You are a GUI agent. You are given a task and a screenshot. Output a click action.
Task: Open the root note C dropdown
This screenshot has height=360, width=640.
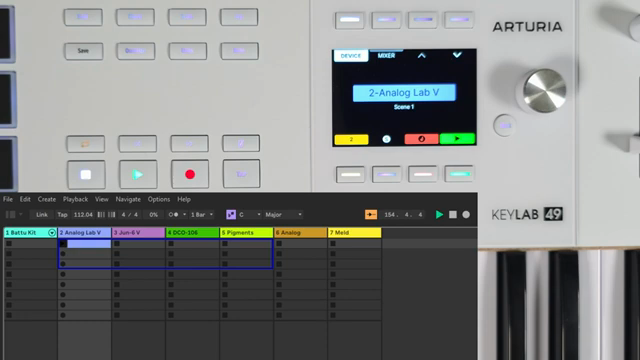point(250,215)
